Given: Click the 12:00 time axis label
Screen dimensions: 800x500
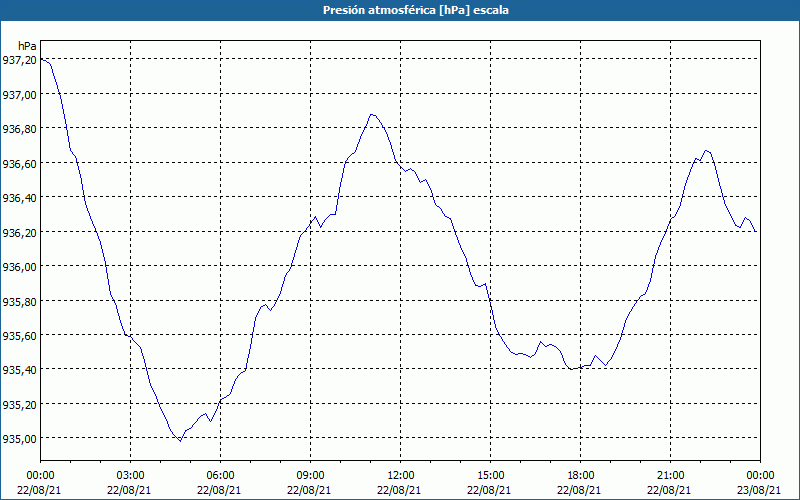Looking at the screenshot, I should [401, 476].
